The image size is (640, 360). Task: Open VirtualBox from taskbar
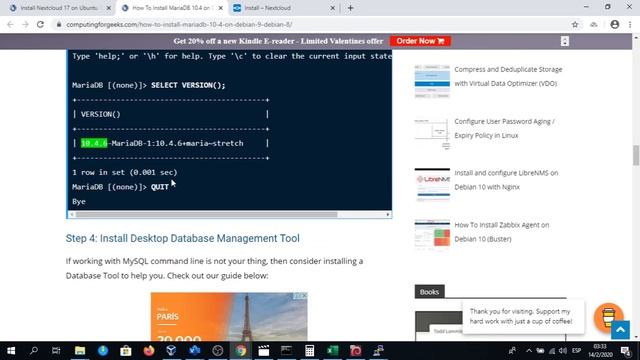point(171,351)
